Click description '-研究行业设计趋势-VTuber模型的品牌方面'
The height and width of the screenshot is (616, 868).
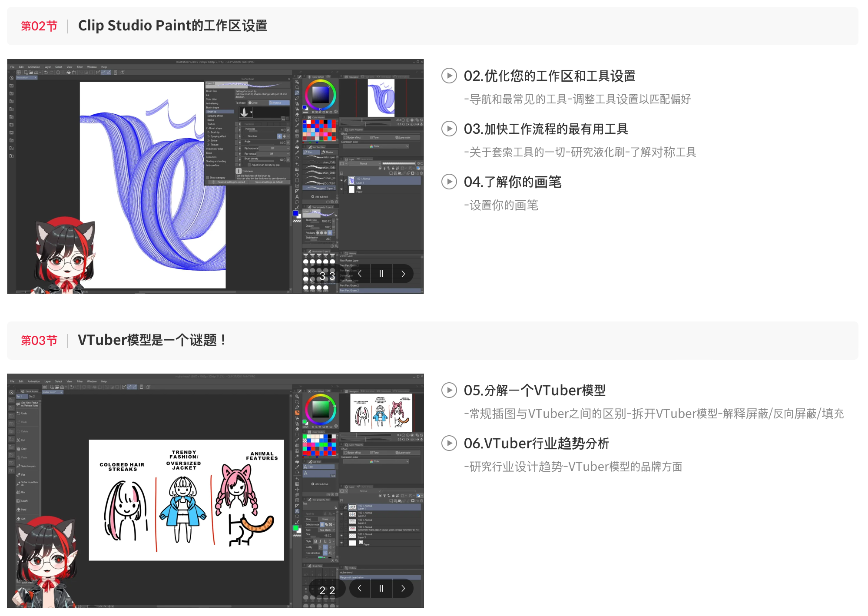pos(573,467)
